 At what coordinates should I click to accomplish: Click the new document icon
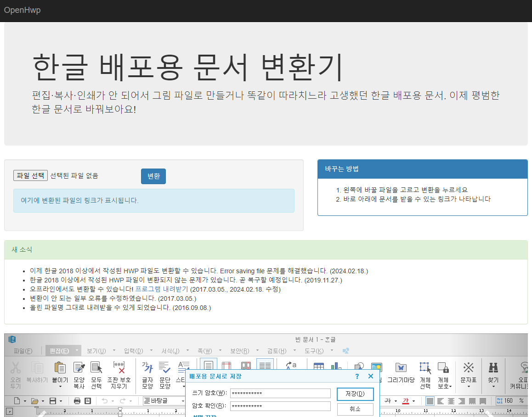[x=17, y=401]
